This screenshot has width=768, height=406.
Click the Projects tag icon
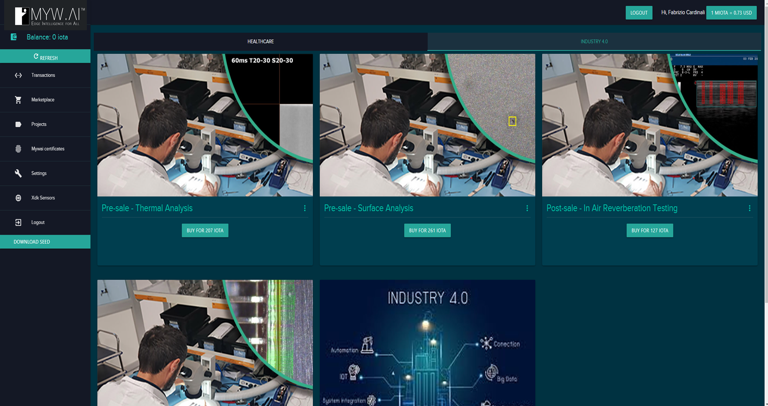point(18,124)
